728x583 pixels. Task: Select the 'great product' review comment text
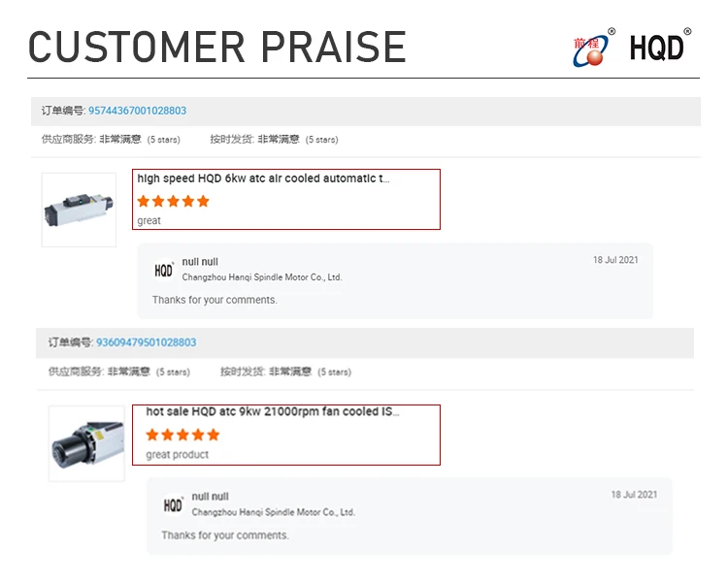[x=178, y=455]
